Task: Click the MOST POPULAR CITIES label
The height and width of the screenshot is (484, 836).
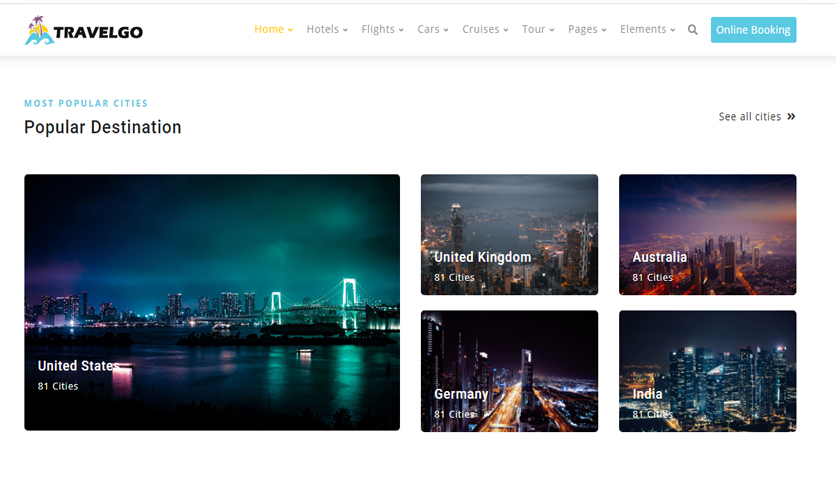Action: pos(86,103)
